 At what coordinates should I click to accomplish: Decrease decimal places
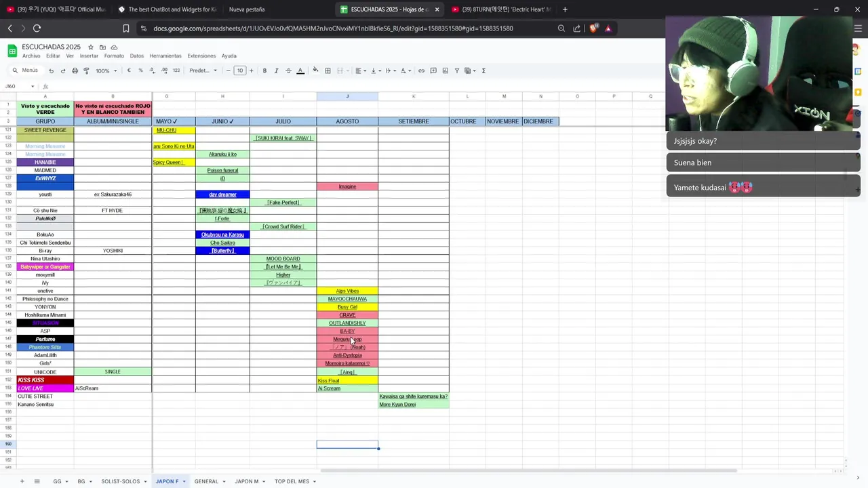(153, 70)
